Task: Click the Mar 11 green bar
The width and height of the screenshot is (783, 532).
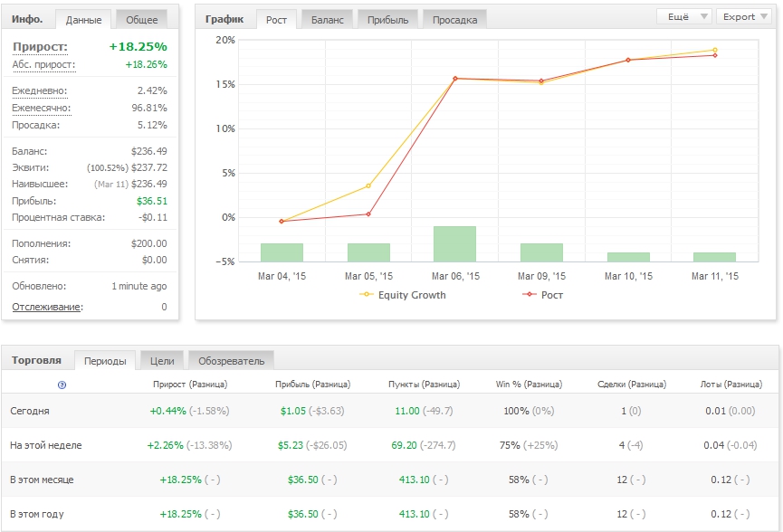Action: [x=714, y=257]
